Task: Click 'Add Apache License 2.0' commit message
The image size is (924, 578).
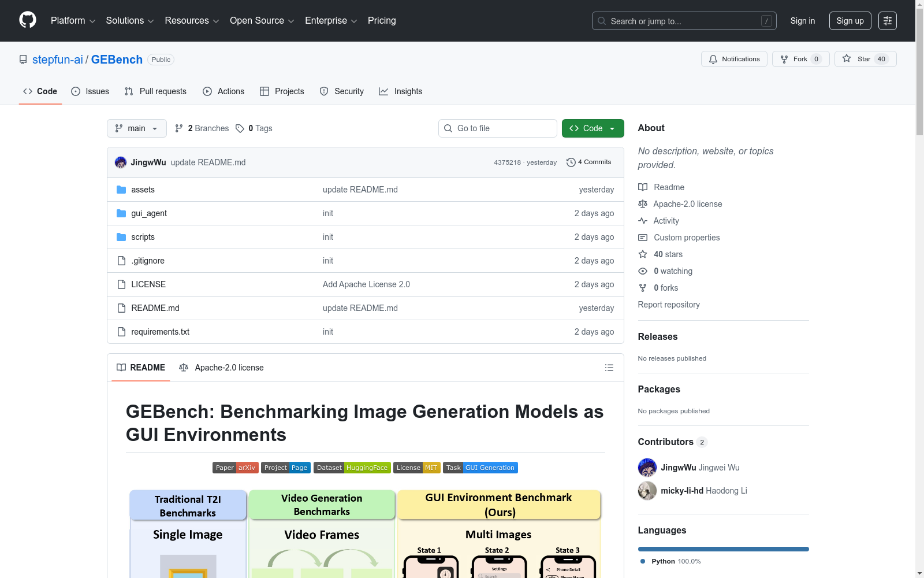Action: pos(366,284)
